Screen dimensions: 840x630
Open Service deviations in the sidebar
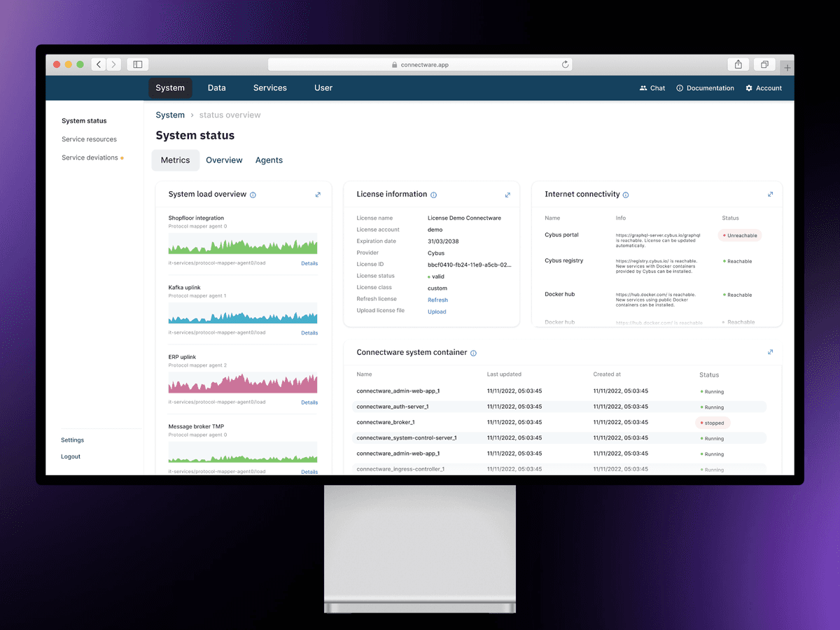coord(88,157)
